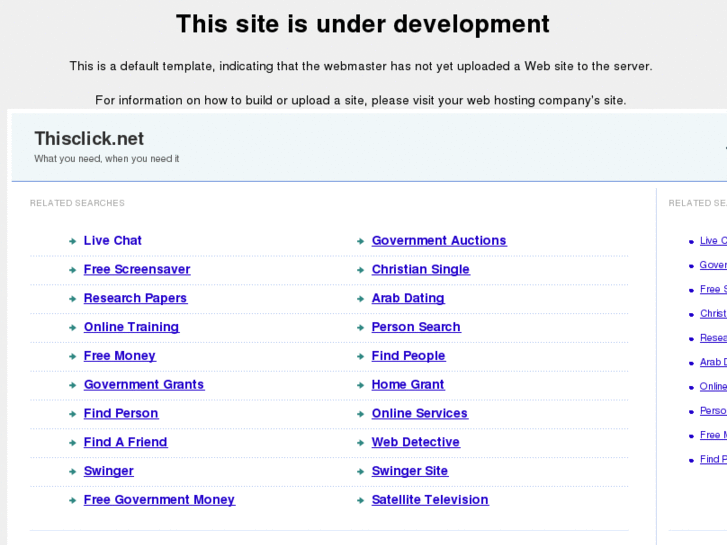Click arrow icon beside Arab Dating
Viewport: 727px width, 545px height.
pyautogui.click(x=360, y=299)
